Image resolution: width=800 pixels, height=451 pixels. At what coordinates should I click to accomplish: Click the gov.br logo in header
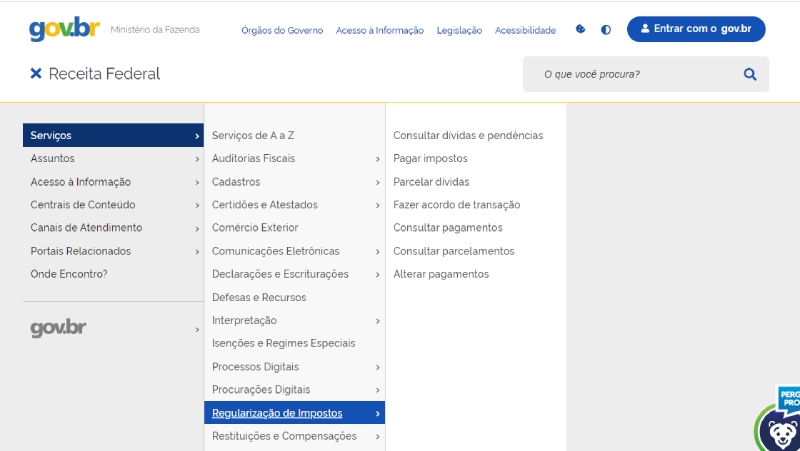coord(64,29)
